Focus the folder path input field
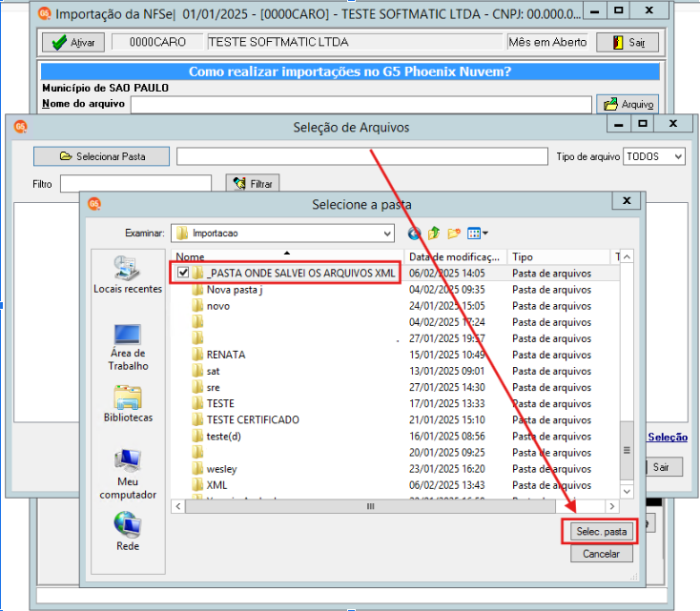Screen dimensions: 700x611 (362, 156)
